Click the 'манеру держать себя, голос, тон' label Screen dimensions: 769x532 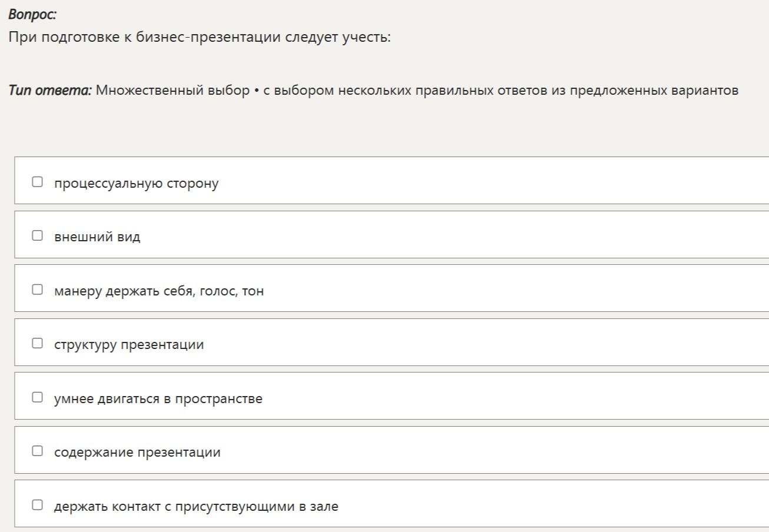pyautogui.click(x=159, y=291)
